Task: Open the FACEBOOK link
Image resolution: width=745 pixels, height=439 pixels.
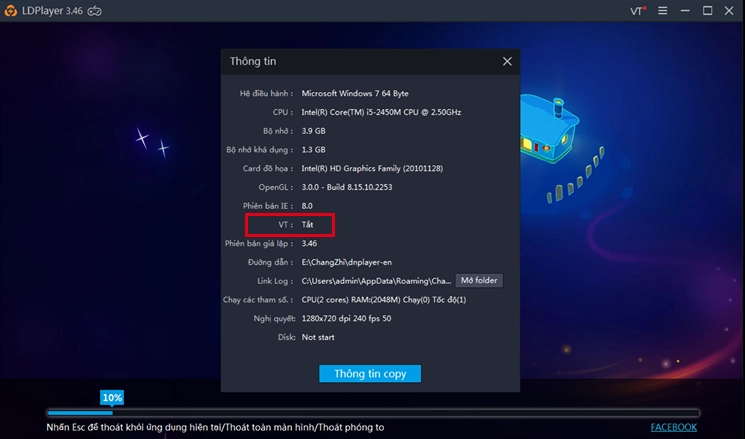Action: [673, 427]
